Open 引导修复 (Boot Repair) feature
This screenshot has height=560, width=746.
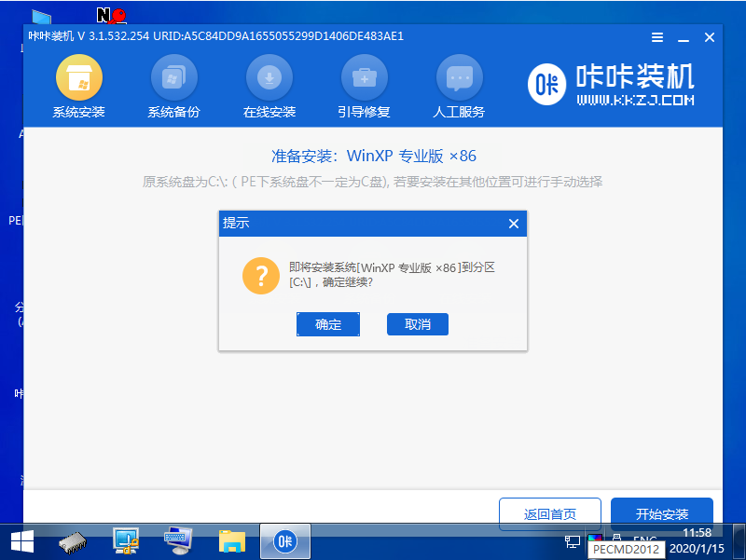pyautogui.click(x=364, y=77)
